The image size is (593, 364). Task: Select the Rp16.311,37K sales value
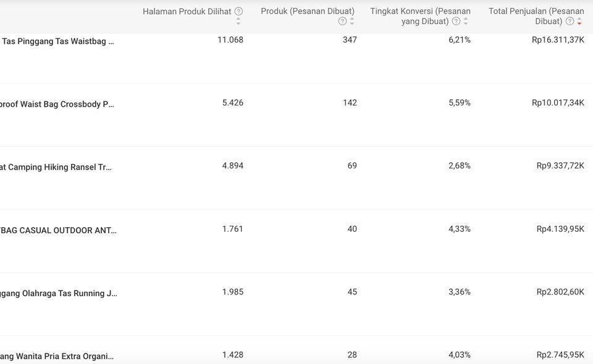point(558,39)
